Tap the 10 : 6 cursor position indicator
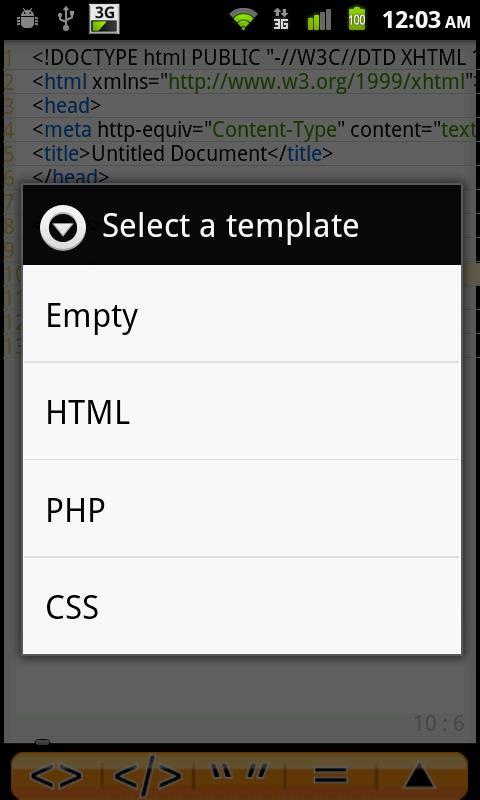Image resolution: width=480 pixels, height=800 pixels. click(x=439, y=723)
